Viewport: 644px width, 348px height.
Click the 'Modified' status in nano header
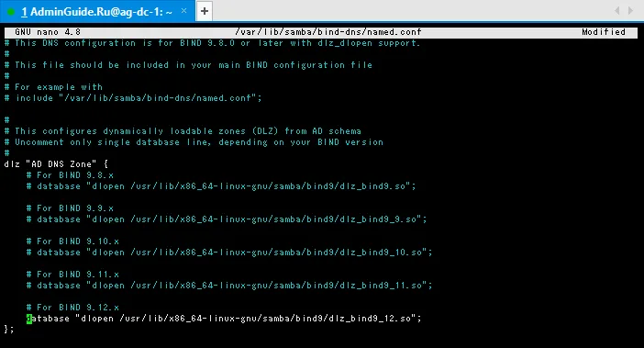604,32
